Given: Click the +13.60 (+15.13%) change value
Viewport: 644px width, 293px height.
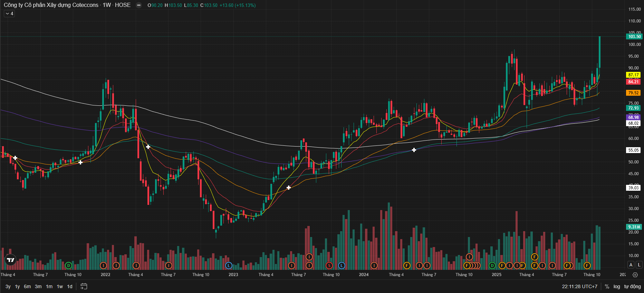Looking at the screenshot, I should pyautogui.click(x=238, y=5).
